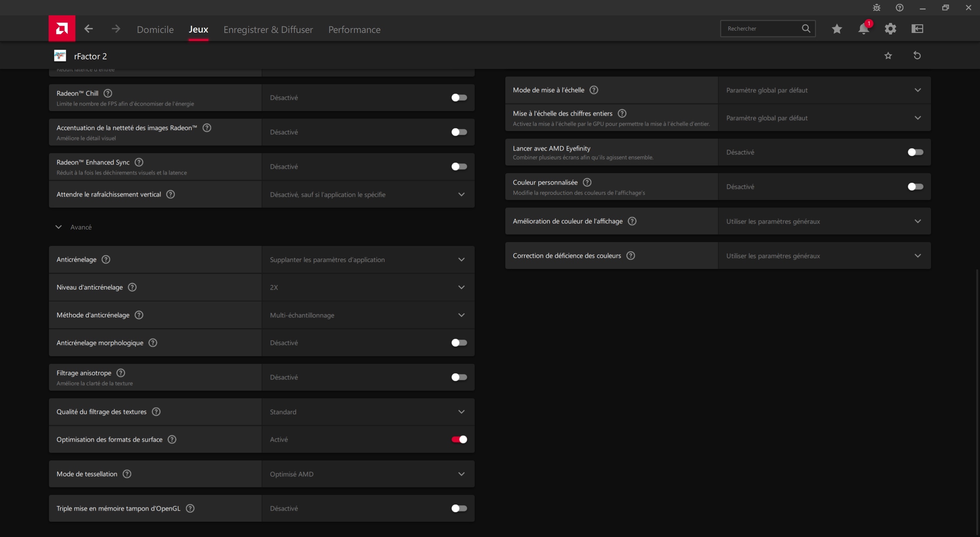Open the notifications bell icon

pyautogui.click(x=863, y=29)
